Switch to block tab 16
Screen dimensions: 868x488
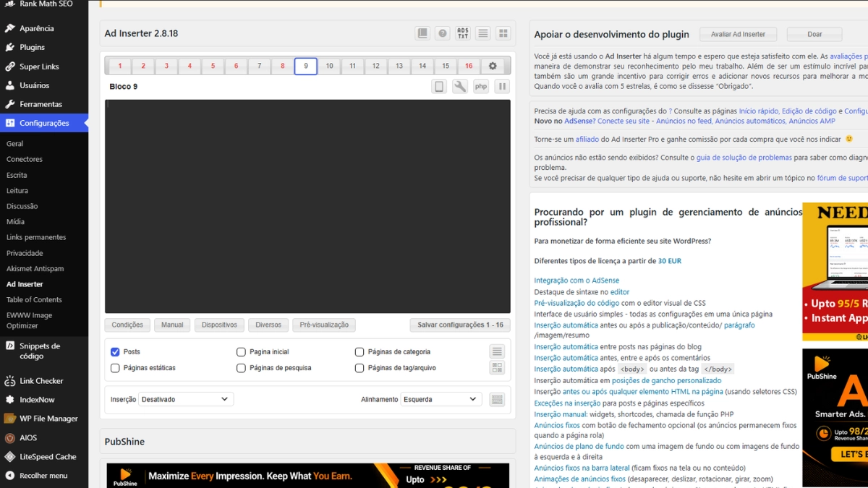(x=469, y=66)
